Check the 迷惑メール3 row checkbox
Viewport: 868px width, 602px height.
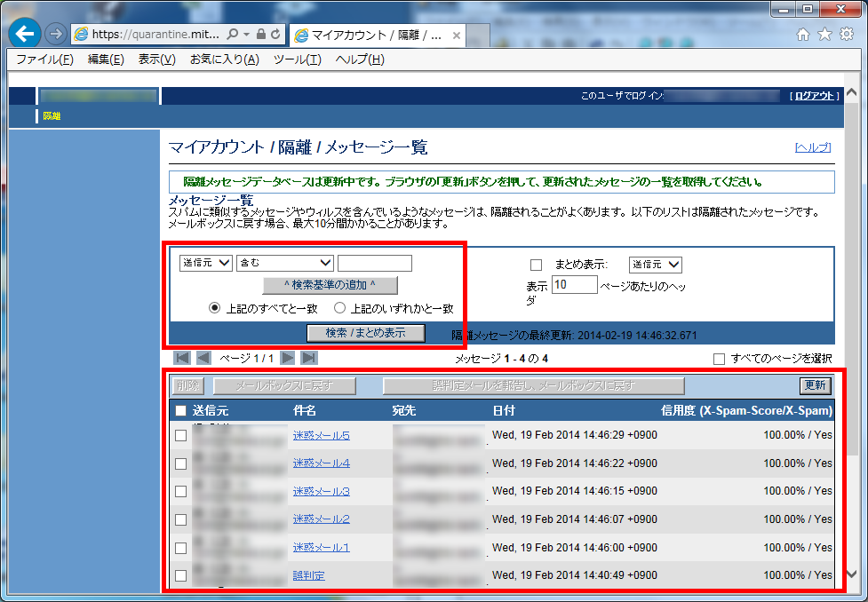coord(180,491)
